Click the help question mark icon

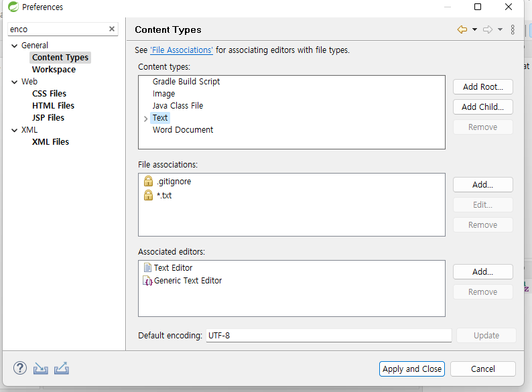click(20, 368)
